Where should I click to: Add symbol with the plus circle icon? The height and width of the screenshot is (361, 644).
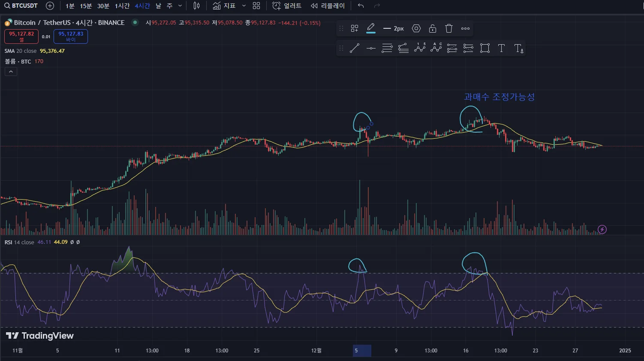pyautogui.click(x=50, y=6)
